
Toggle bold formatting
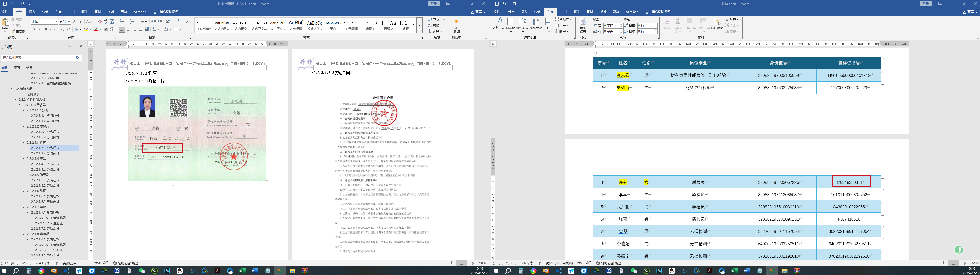point(34,29)
